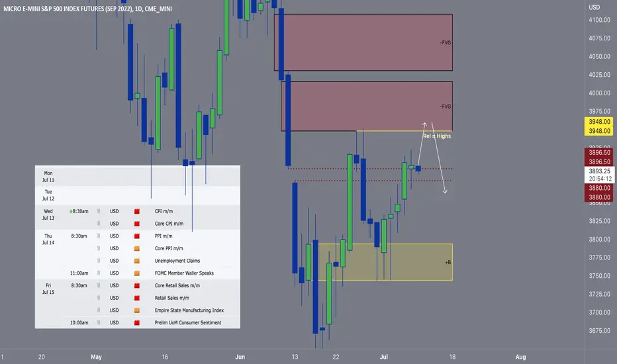Click the '+B' label in the yellow box
This screenshot has height=364, width=617.
(448, 263)
